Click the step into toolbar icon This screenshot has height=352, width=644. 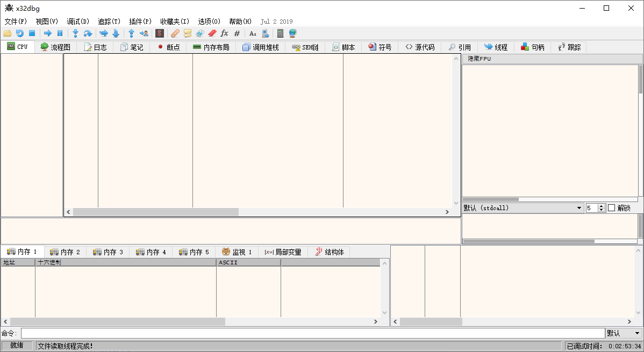pos(75,33)
